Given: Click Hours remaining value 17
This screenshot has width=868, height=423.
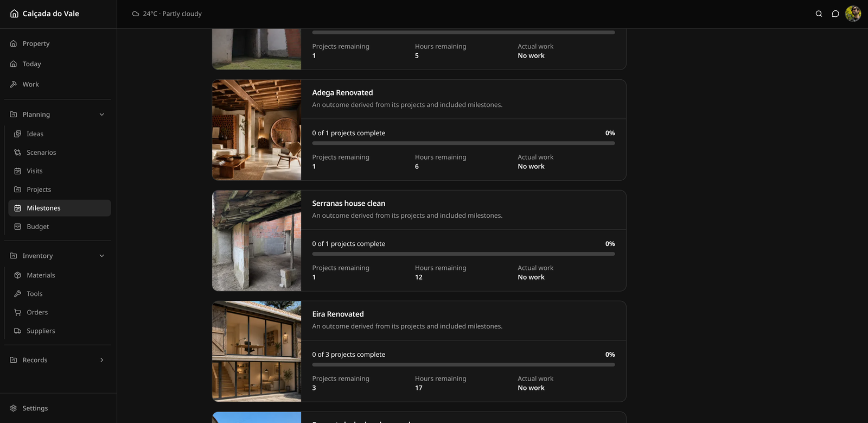Looking at the screenshot, I should (419, 388).
